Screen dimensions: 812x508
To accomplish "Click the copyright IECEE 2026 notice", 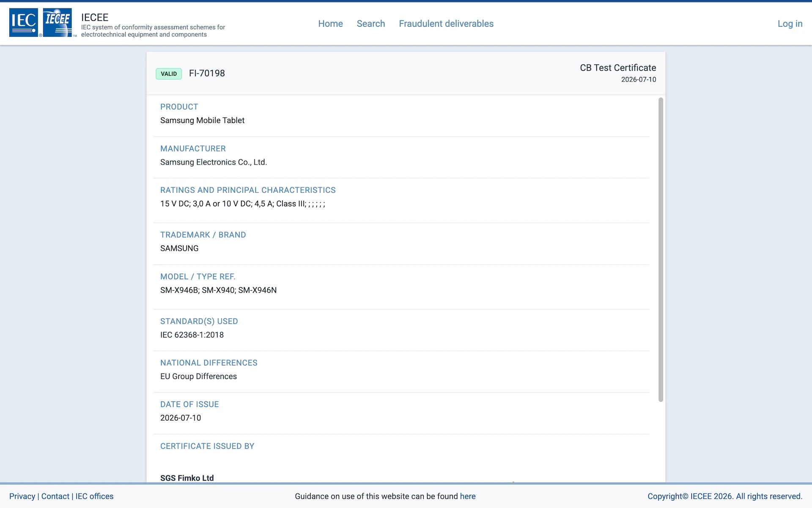I will click(x=725, y=496).
